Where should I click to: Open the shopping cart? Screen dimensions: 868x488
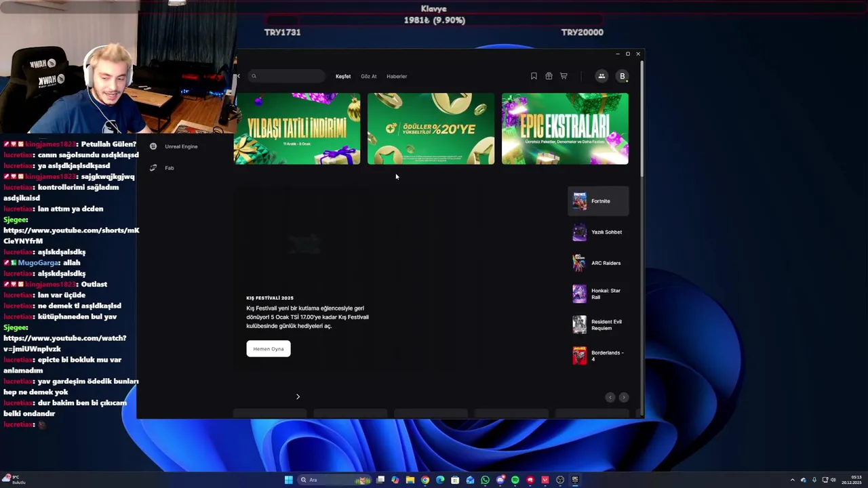tap(564, 76)
